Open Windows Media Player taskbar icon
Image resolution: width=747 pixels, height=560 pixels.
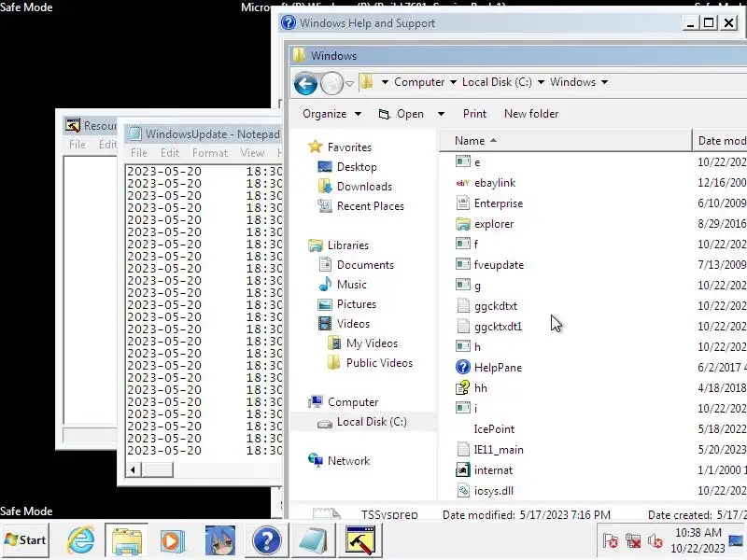click(x=173, y=540)
